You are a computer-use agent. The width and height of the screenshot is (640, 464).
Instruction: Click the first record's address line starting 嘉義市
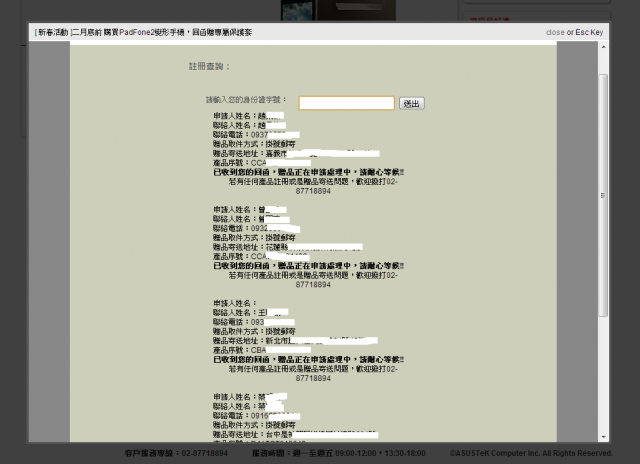(296, 153)
